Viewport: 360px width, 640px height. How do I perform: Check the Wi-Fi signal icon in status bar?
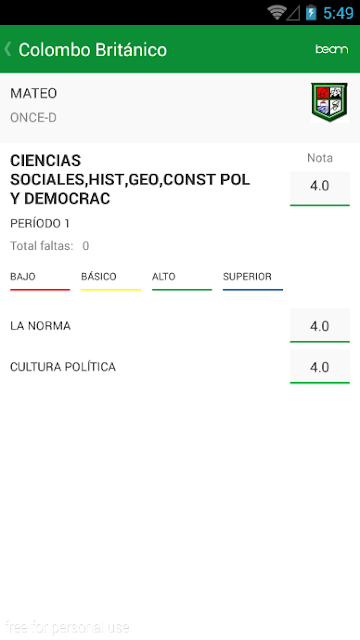[x=277, y=12]
